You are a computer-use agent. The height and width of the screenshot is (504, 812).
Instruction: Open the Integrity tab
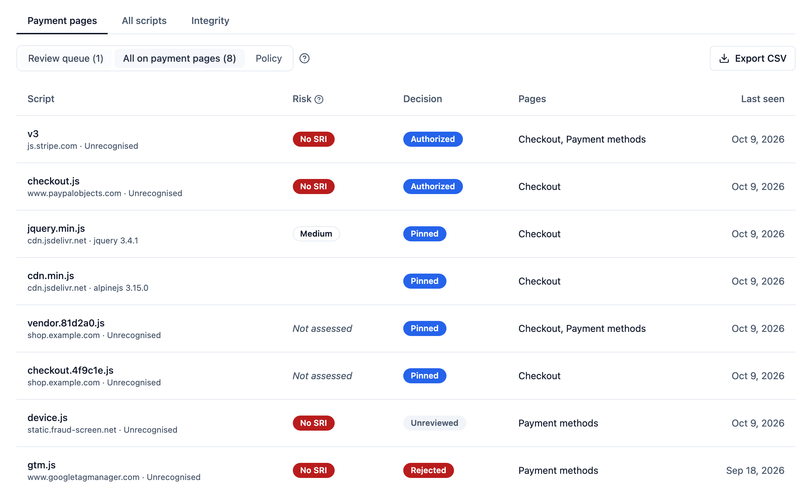tap(210, 21)
